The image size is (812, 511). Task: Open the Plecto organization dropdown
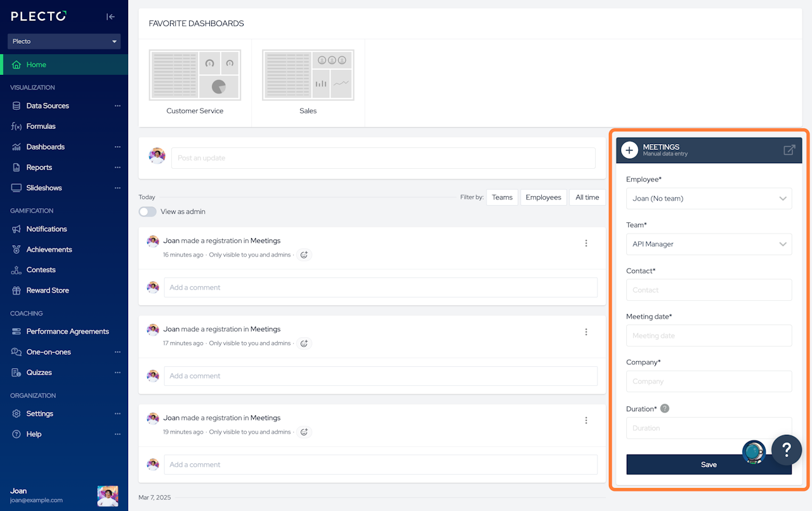(64, 41)
